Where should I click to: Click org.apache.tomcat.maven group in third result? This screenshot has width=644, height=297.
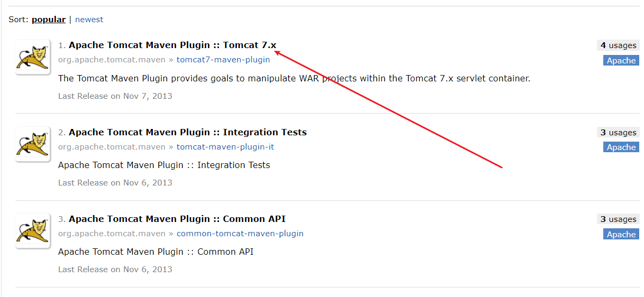click(112, 234)
